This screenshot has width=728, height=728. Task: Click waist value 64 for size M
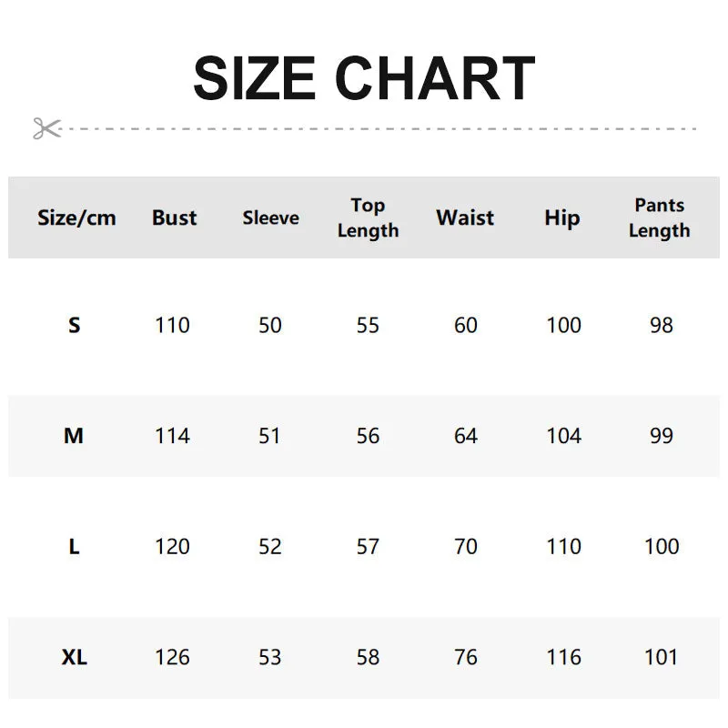(x=466, y=436)
